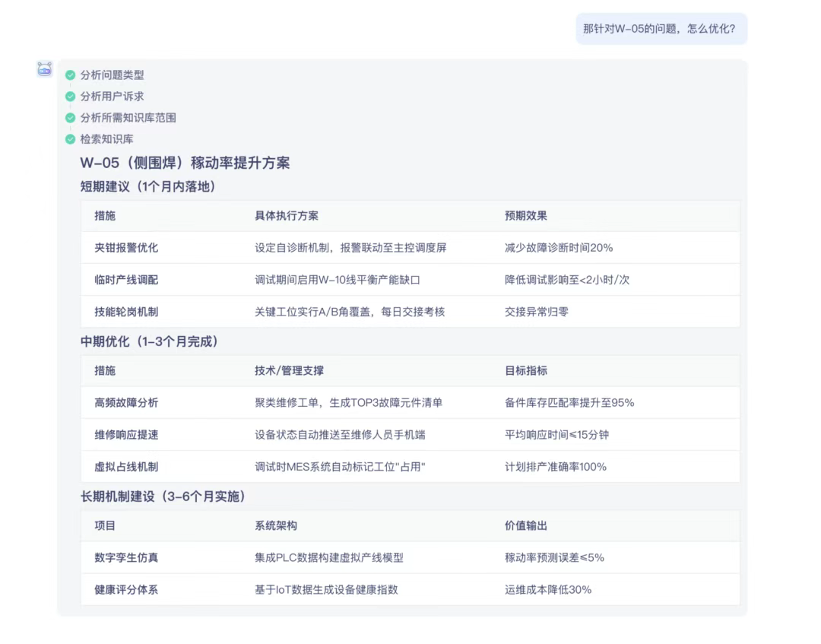Click the step text 分析所需知识库范围
The image size is (821, 644).
click(128, 119)
